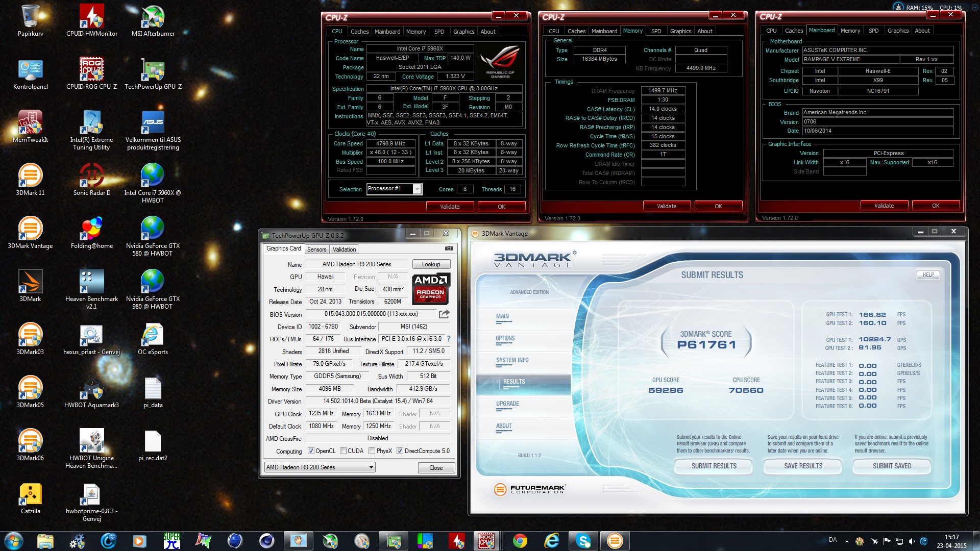This screenshot has height=551, width=980.
Task: Click SUBMIT SAVED button in Vantage
Action: click(x=892, y=466)
